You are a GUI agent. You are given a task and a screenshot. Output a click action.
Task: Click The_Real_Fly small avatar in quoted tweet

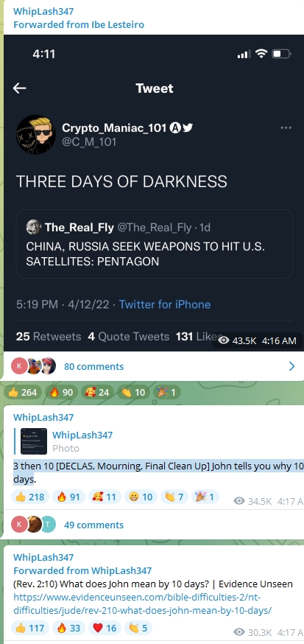click(x=33, y=227)
